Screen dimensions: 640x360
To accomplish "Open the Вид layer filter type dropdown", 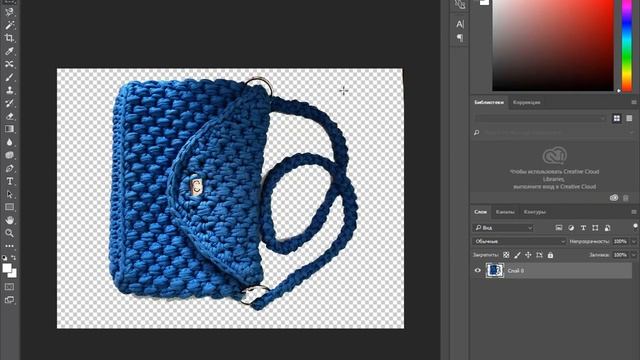I will (504, 228).
